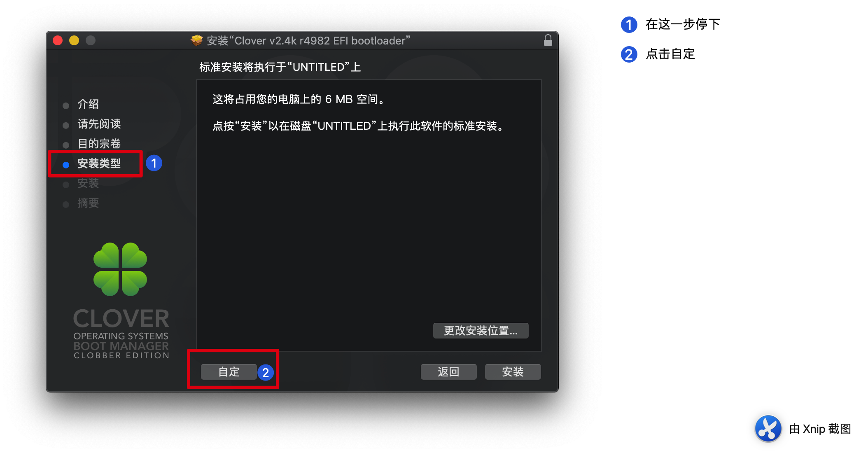Click the Xnip scissors icon
Viewport: 868px width, 453px height.
[768, 429]
